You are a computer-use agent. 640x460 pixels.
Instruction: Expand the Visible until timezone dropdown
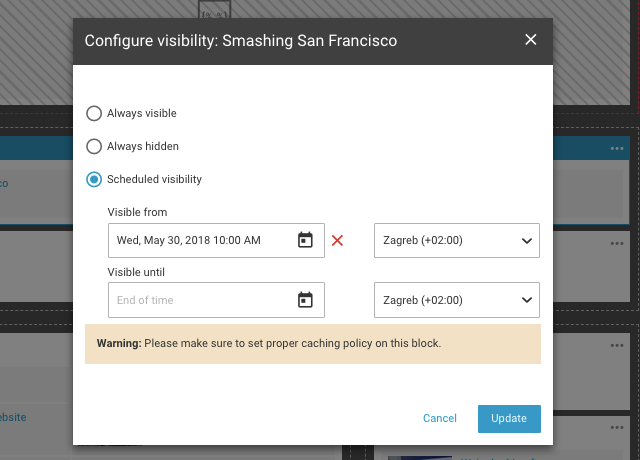pyautogui.click(x=457, y=300)
